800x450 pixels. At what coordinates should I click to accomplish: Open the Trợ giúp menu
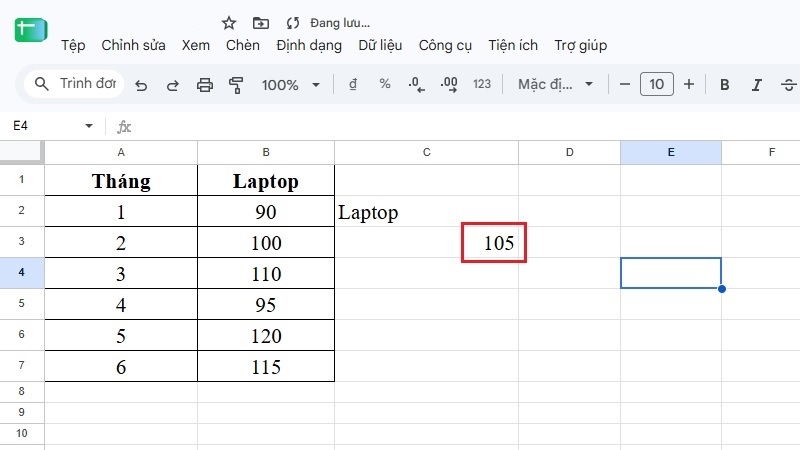pyautogui.click(x=581, y=45)
